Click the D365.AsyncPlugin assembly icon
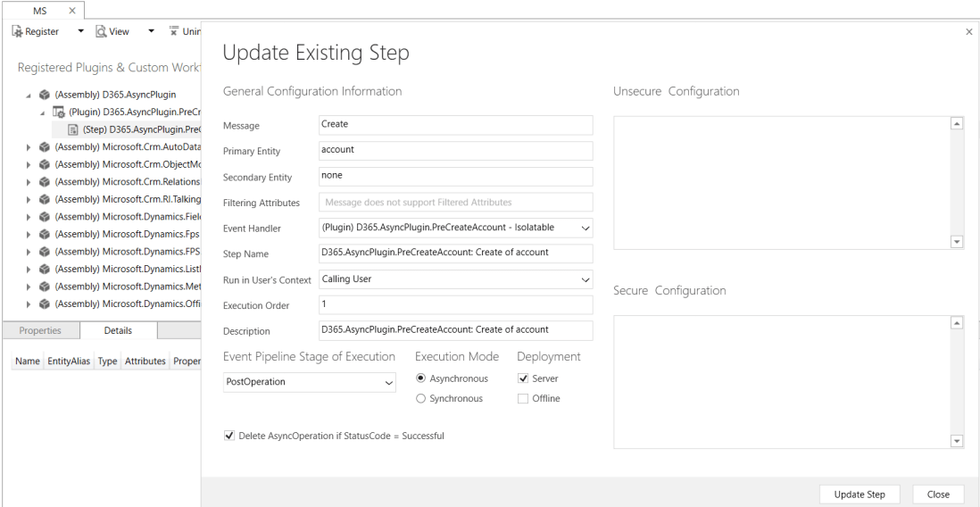Screen dimensions: 980x507 pyautogui.click(x=45, y=95)
